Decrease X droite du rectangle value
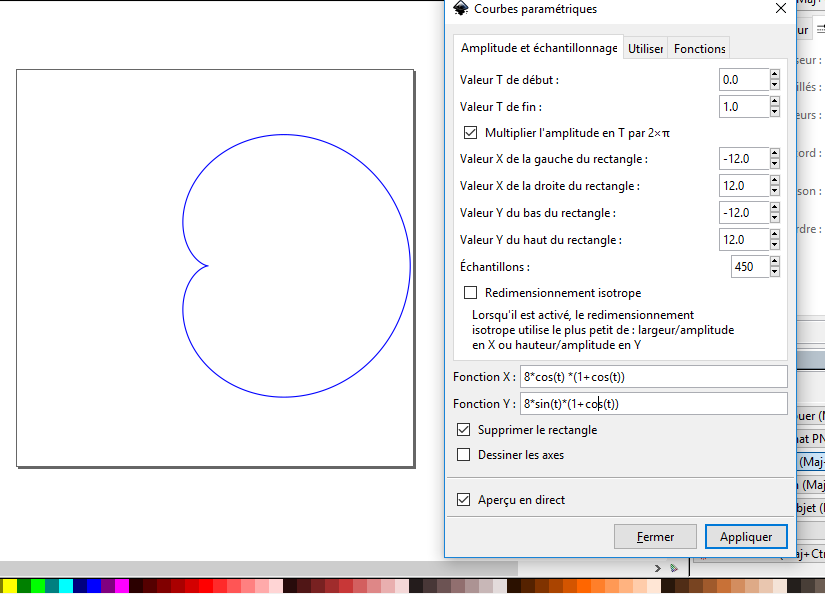Screen dimensions: 825x594 point(774,190)
